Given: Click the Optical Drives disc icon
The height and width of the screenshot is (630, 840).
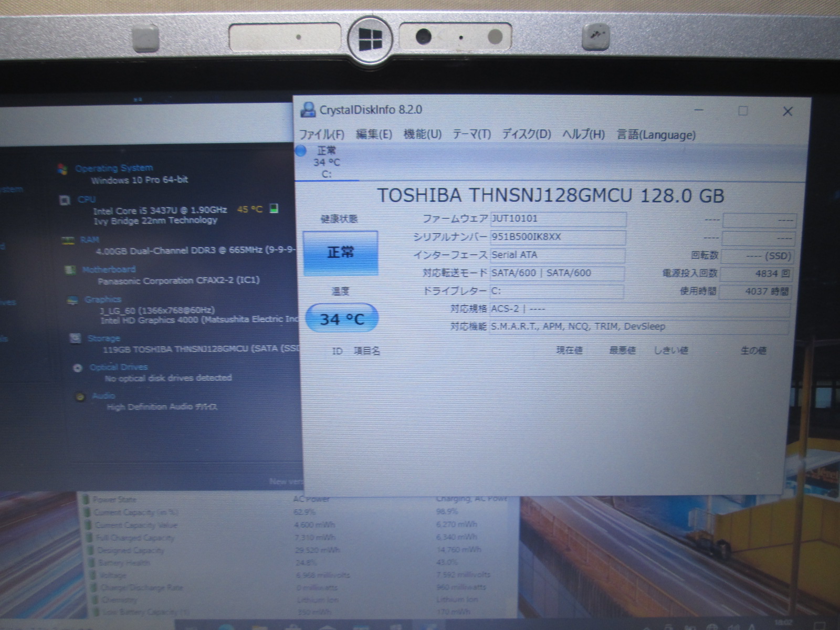Looking at the screenshot, I should pos(78,367).
